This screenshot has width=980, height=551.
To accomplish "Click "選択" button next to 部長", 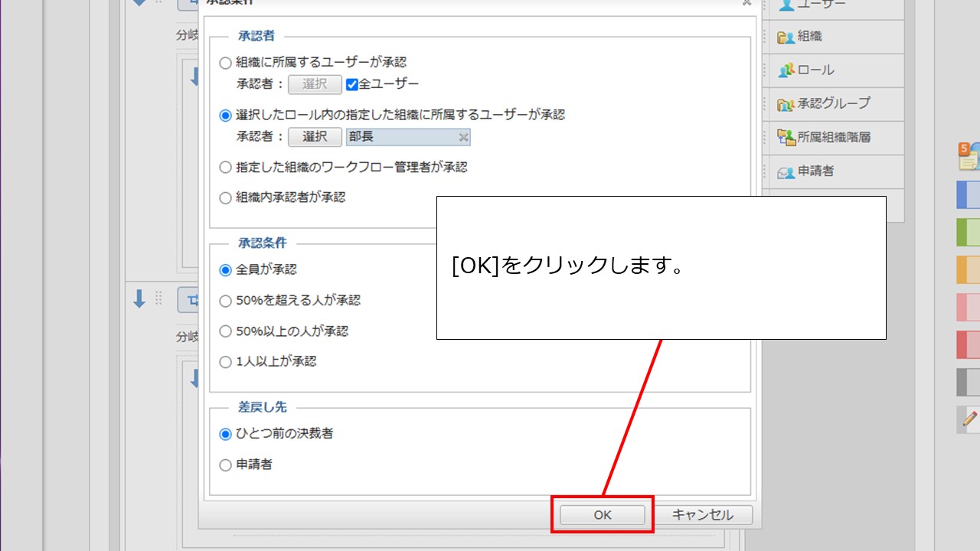I will point(315,137).
